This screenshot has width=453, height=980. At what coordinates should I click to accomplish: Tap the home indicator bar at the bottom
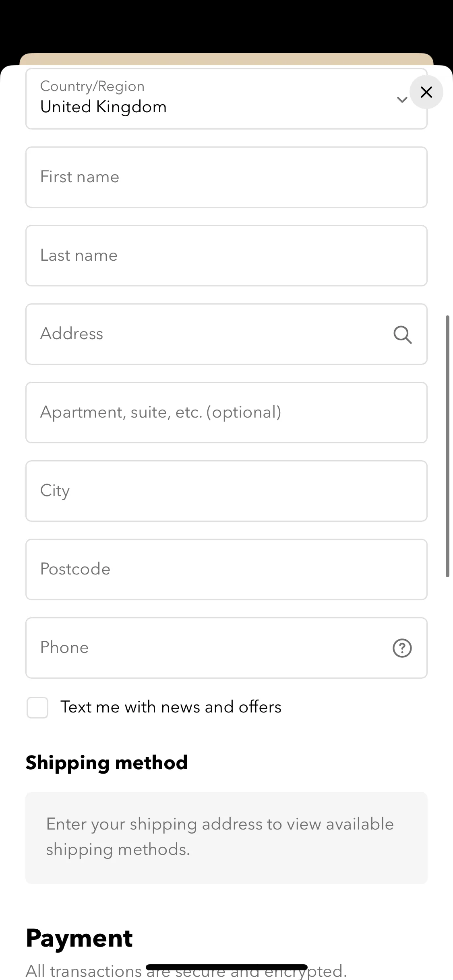[x=227, y=968]
